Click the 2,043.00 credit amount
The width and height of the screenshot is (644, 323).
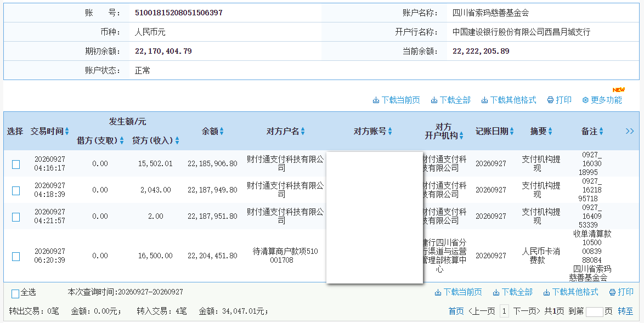[x=156, y=190]
